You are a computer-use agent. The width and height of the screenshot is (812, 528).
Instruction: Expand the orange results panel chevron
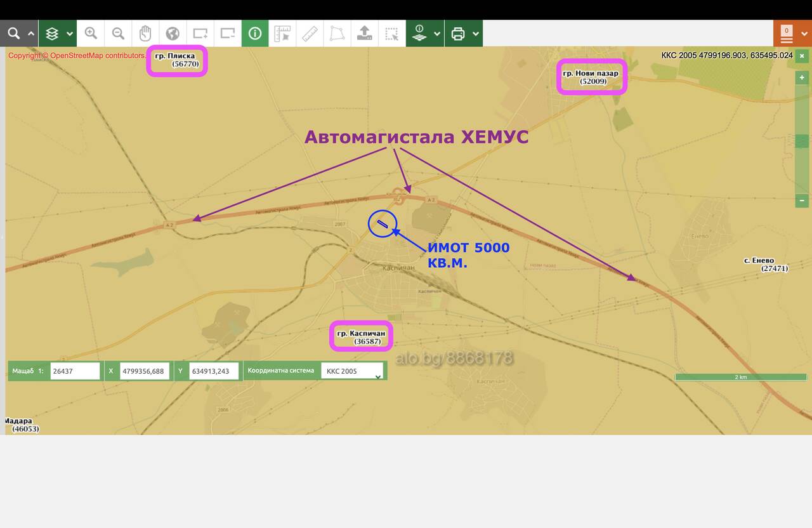804,34
